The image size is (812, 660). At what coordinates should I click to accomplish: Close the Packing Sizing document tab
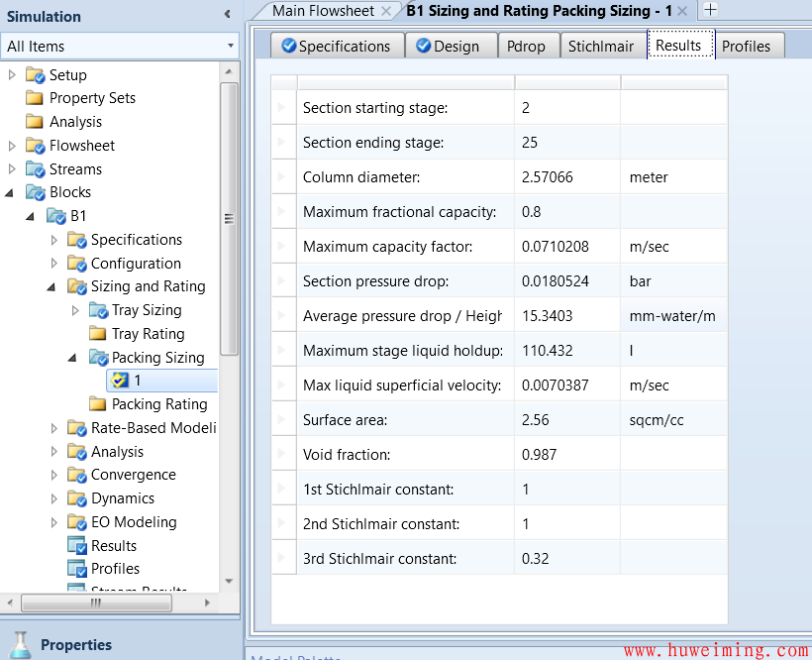click(681, 11)
